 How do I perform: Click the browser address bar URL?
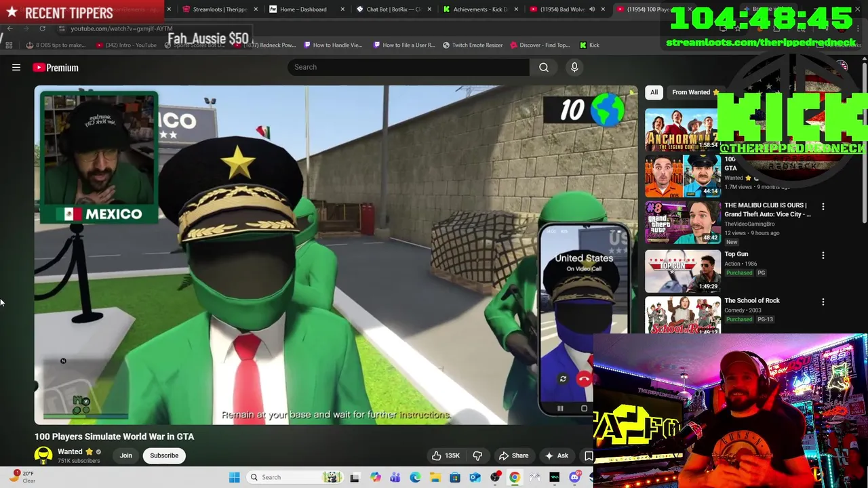(x=121, y=28)
